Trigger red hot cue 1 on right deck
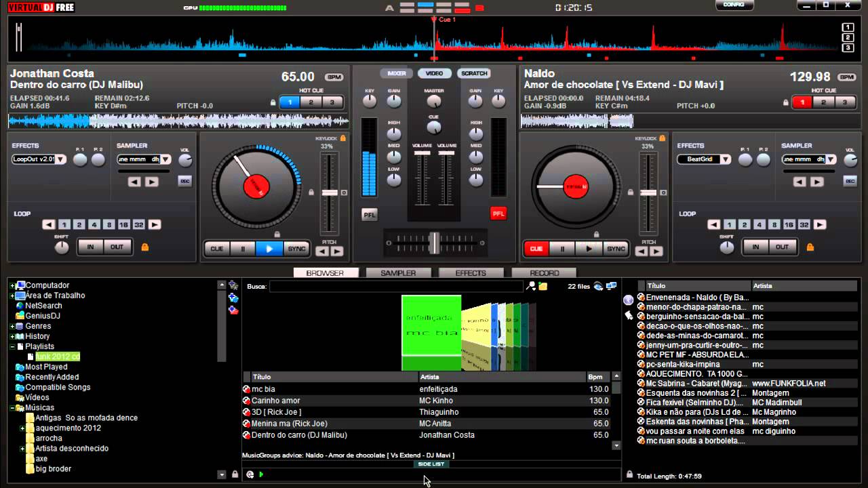The width and height of the screenshot is (868, 488). (803, 102)
